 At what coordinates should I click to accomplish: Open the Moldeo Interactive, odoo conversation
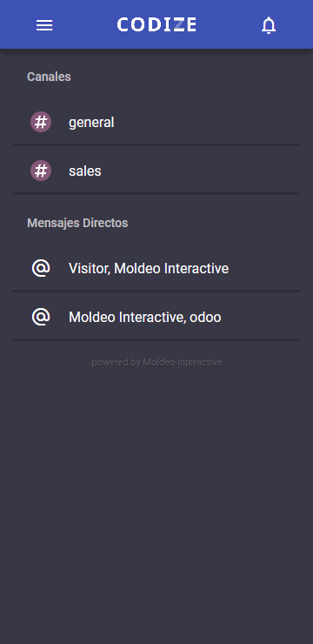(156, 317)
